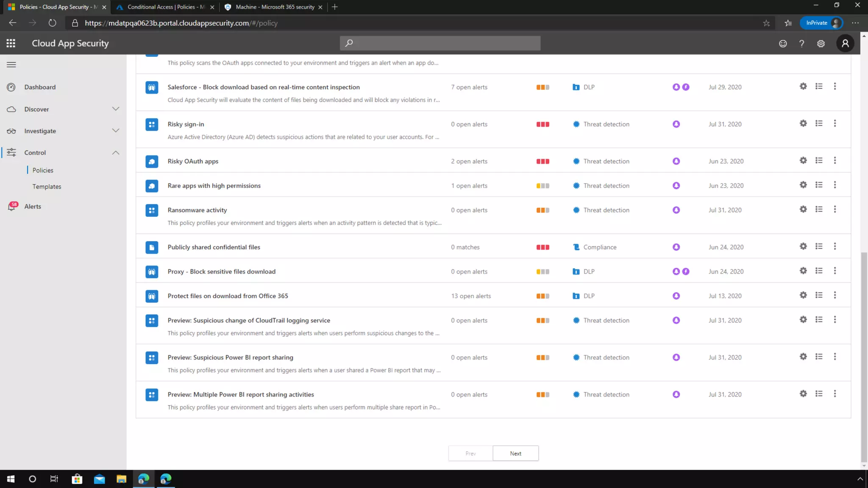The width and height of the screenshot is (868, 488).
Task: Click the file policy icon for Publicly shared confidential files
Action: click(152, 247)
